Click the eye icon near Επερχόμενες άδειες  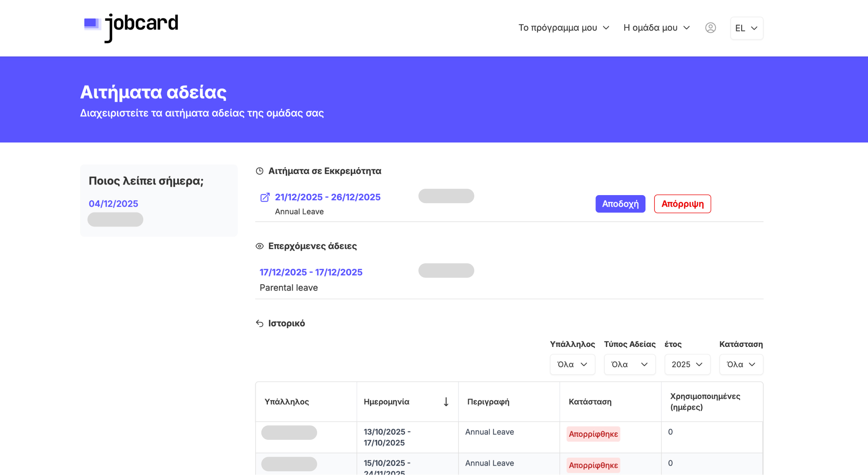click(260, 246)
